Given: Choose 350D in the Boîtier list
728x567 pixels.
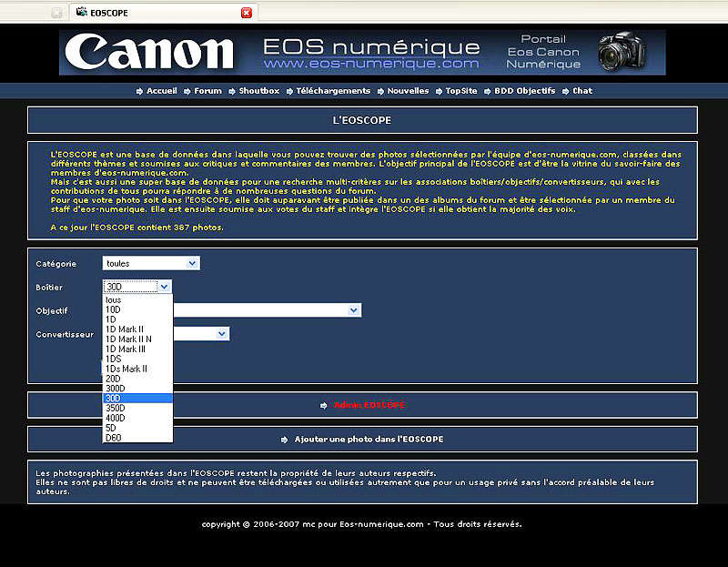Looking at the screenshot, I should (137, 408).
